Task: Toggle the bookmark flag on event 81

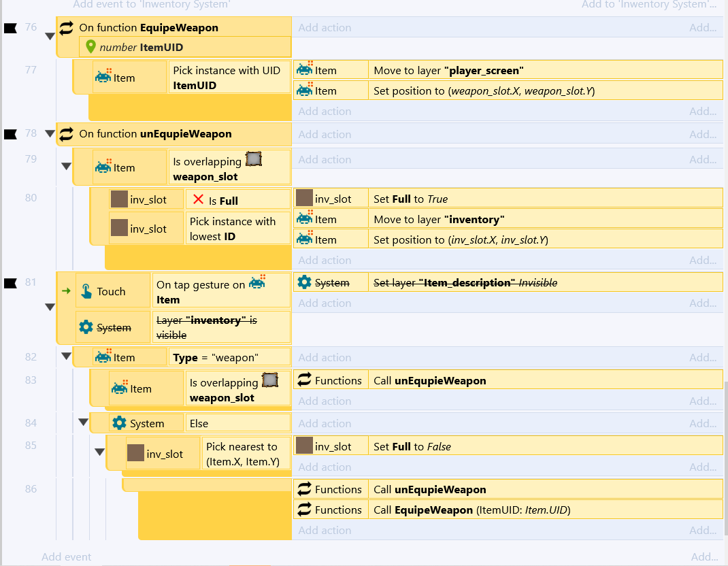Action: (10, 283)
